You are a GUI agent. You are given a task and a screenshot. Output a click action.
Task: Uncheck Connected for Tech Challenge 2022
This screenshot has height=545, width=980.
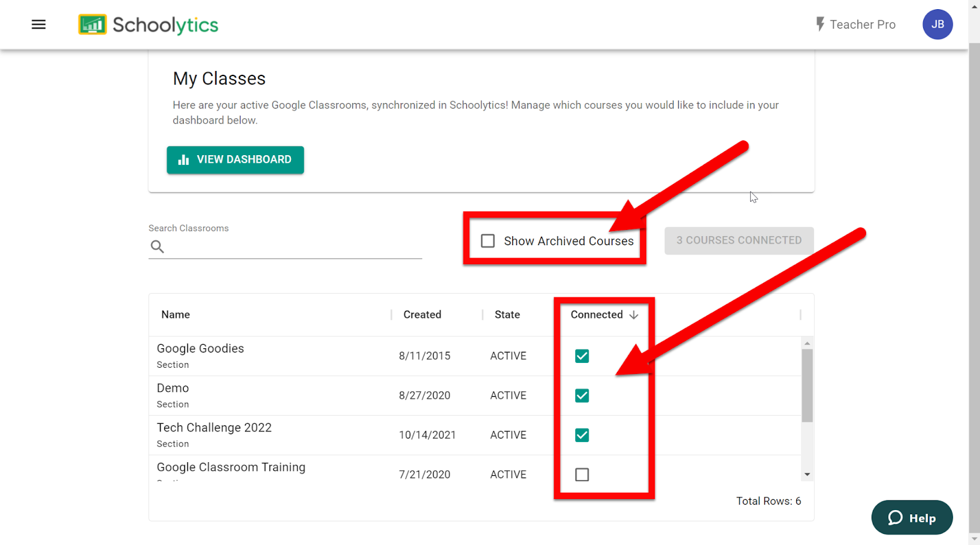(x=582, y=435)
